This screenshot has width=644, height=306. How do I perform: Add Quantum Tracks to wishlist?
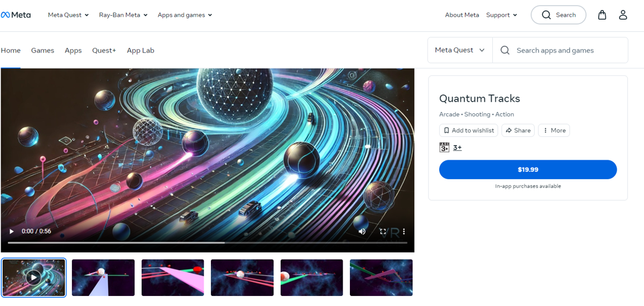pos(468,130)
